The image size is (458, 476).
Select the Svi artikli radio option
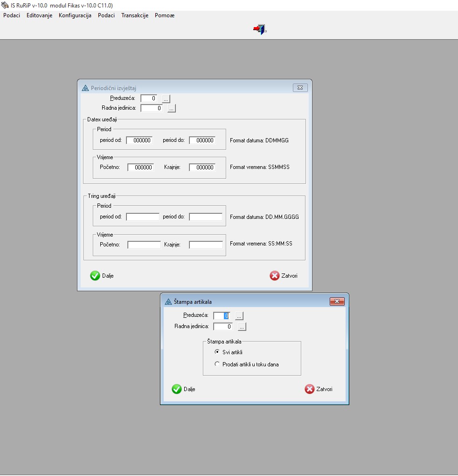[x=217, y=352]
